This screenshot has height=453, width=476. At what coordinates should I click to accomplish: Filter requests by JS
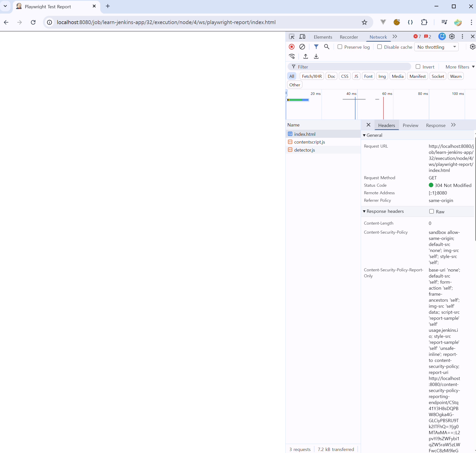coord(356,76)
